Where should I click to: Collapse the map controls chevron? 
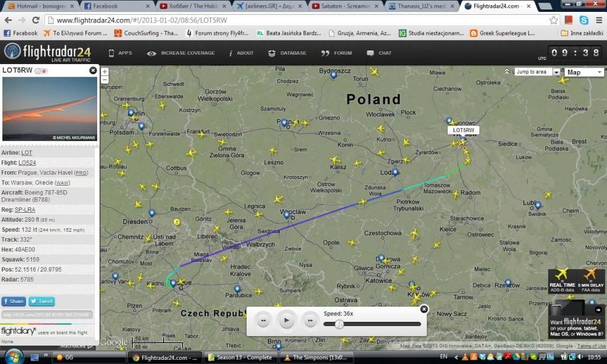coord(507,72)
